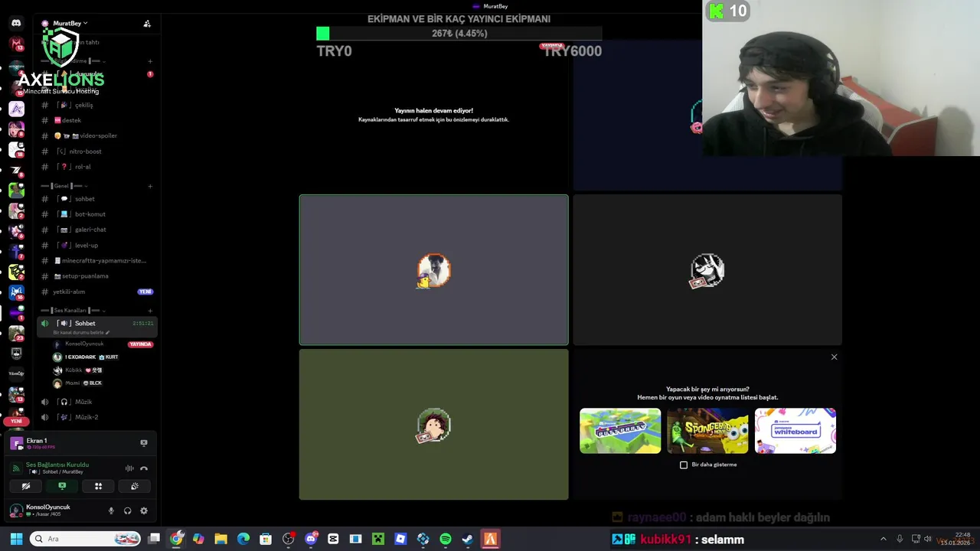Open OBS Studio from taskbar
Image resolution: width=980 pixels, height=551 pixels.
[x=289, y=539]
